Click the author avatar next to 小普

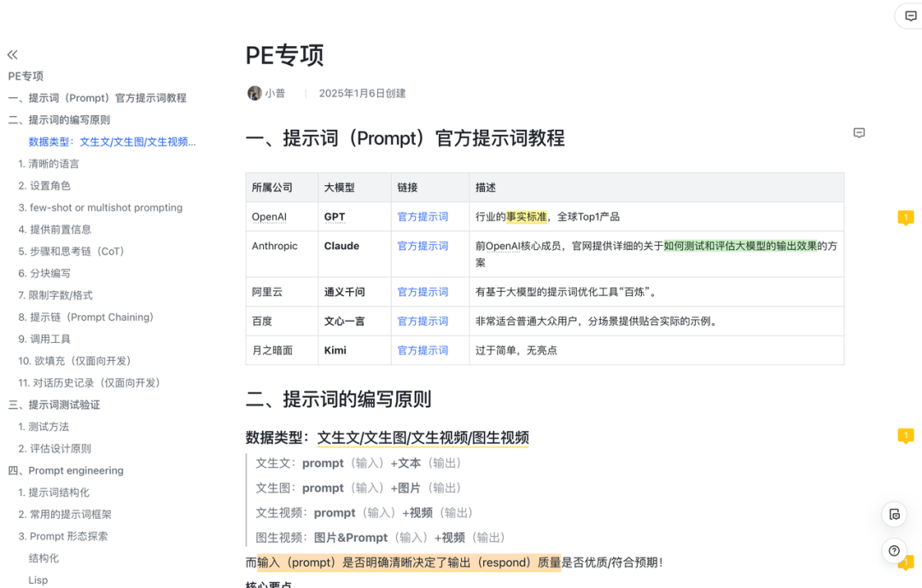tap(254, 93)
